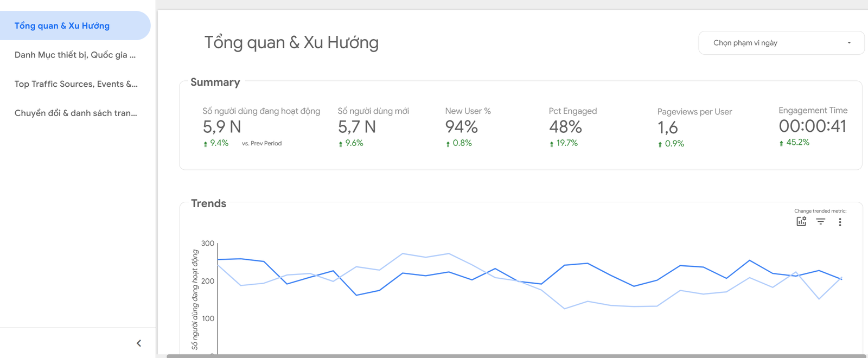Viewport: 868px width, 358px height.
Task: Click the Số người dùng đang hoạt động label
Action: (x=261, y=111)
